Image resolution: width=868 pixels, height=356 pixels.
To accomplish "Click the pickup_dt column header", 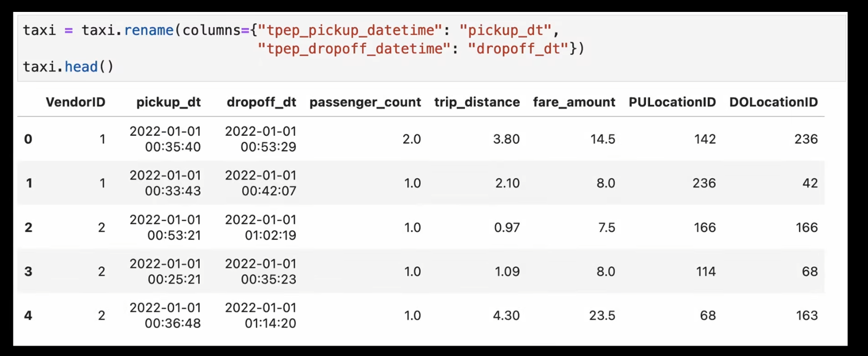I will tap(168, 102).
